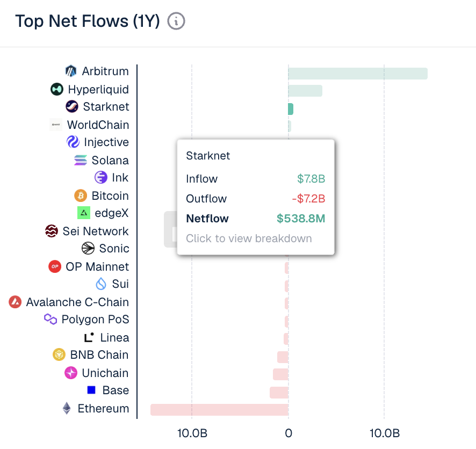The height and width of the screenshot is (449, 476).
Task: Click the Polygon PoS logo
Action: [x=51, y=319]
